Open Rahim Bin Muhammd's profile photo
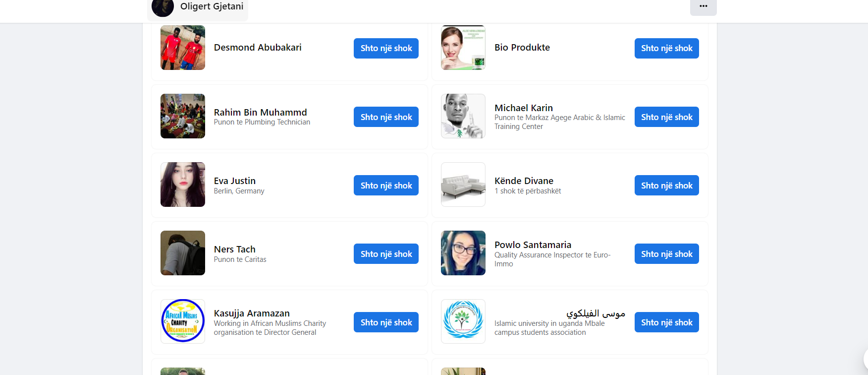Screen dimensions: 868x375 point(183,116)
